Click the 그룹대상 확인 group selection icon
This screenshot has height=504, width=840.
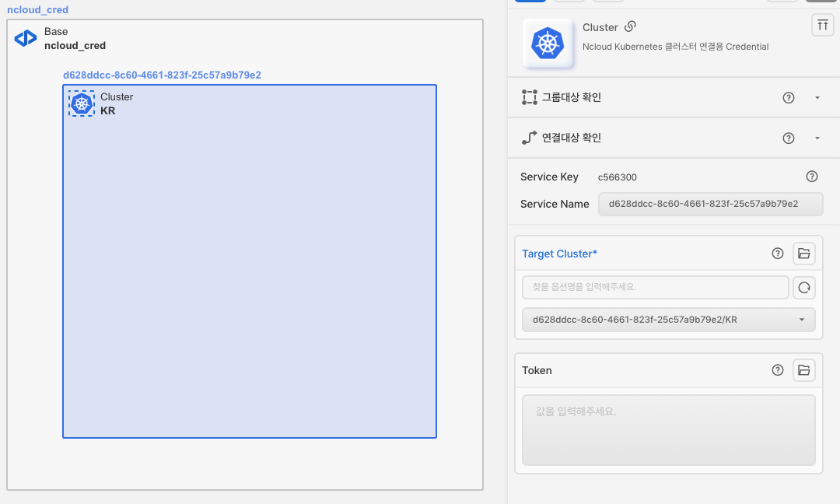pos(530,97)
